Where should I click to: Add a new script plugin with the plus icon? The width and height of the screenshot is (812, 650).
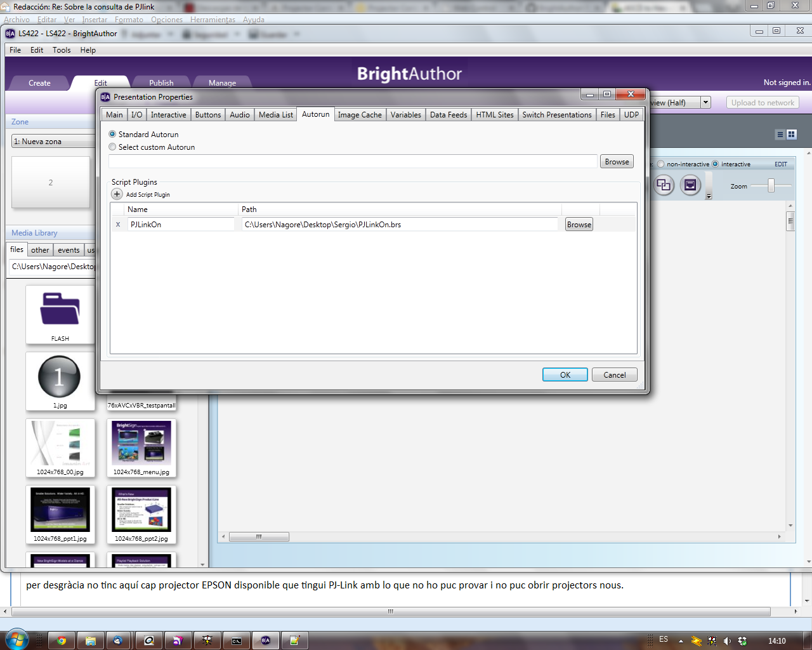click(117, 194)
